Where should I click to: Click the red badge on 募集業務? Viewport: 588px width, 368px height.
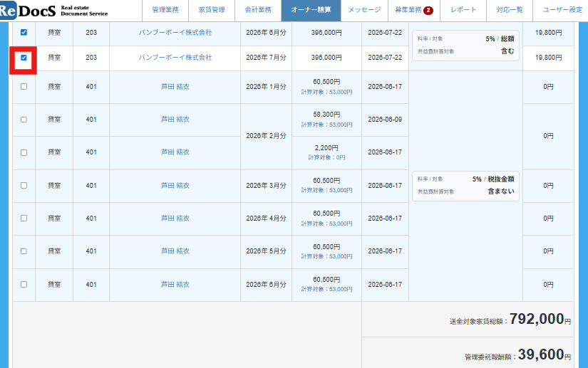point(428,11)
